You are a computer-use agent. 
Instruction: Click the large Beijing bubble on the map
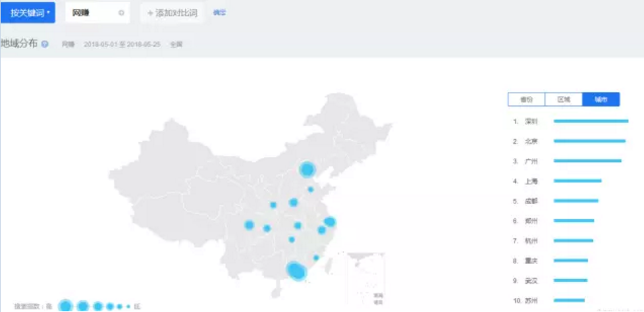click(306, 170)
